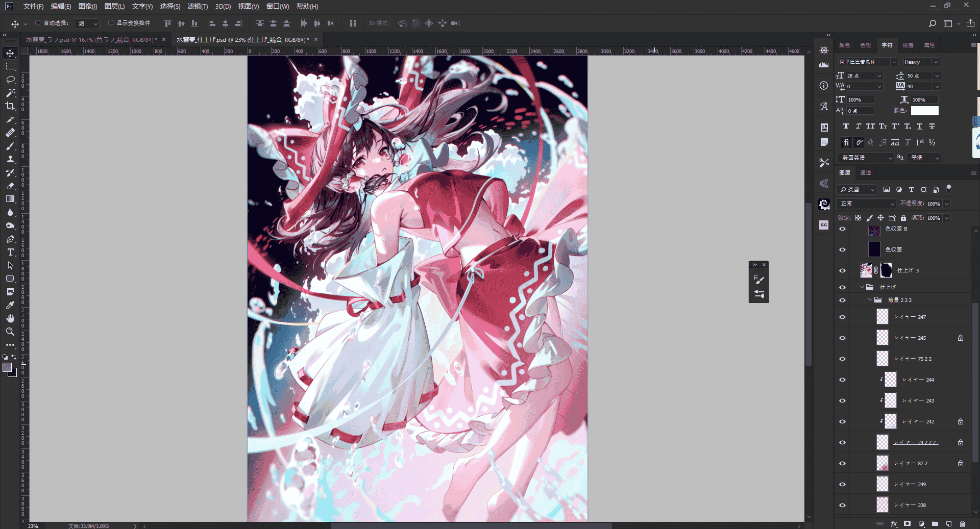Select the Crop tool

10,106
